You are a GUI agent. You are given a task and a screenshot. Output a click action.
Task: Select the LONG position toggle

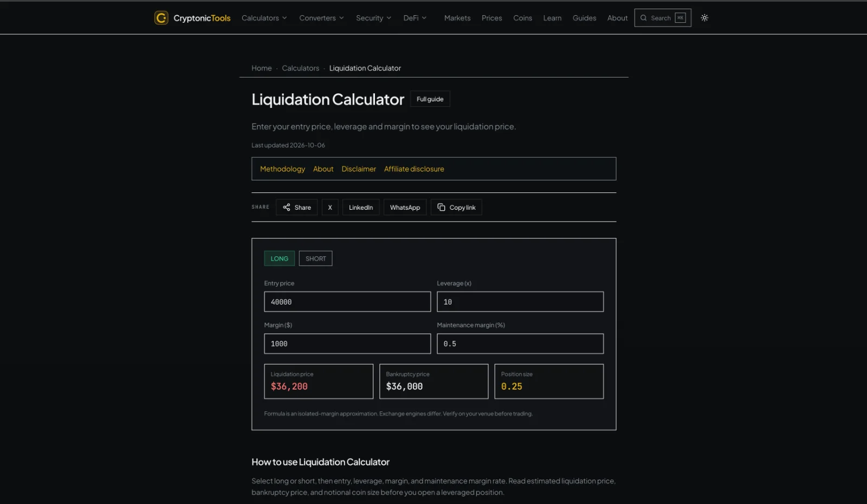pos(280,259)
